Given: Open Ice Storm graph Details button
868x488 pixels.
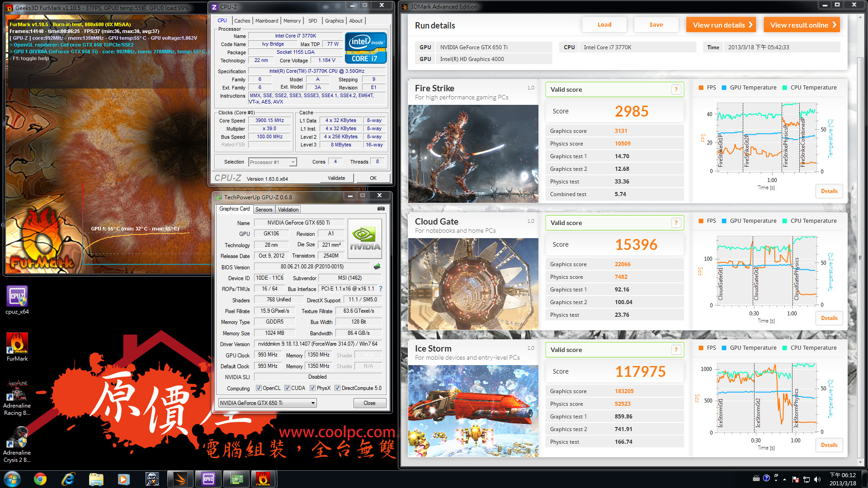Looking at the screenshot, I should (829, 445).
